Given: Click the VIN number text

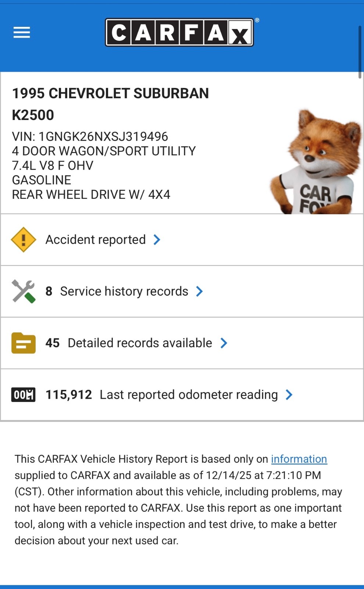Looking at the screenshot, I should pos(90,137).
